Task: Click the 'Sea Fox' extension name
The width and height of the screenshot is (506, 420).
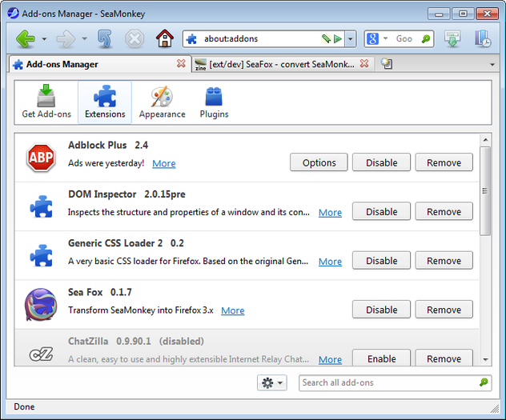Action: click(85, 292)
